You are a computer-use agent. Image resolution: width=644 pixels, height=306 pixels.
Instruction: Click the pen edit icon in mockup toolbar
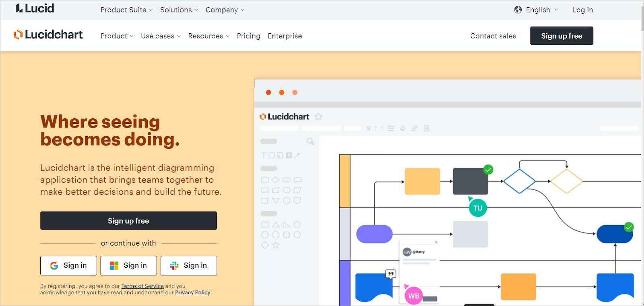point(415,128)
